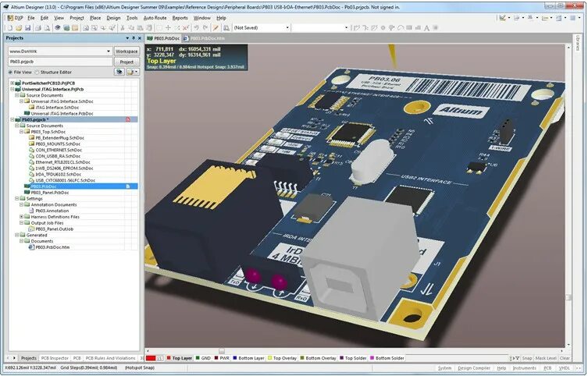
Task: Click the Undo arrow icon
Action: (196, 28)
